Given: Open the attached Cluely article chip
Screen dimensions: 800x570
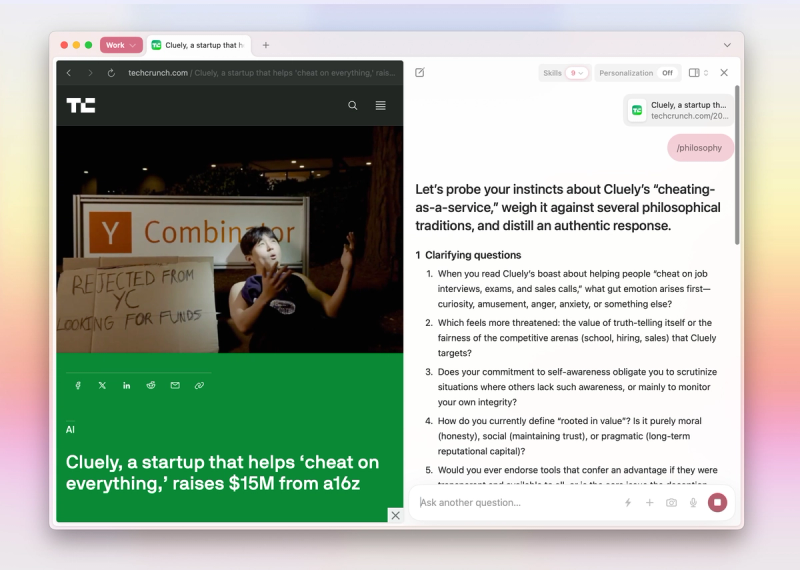Looking at the screenshot, I should [679, 110].
